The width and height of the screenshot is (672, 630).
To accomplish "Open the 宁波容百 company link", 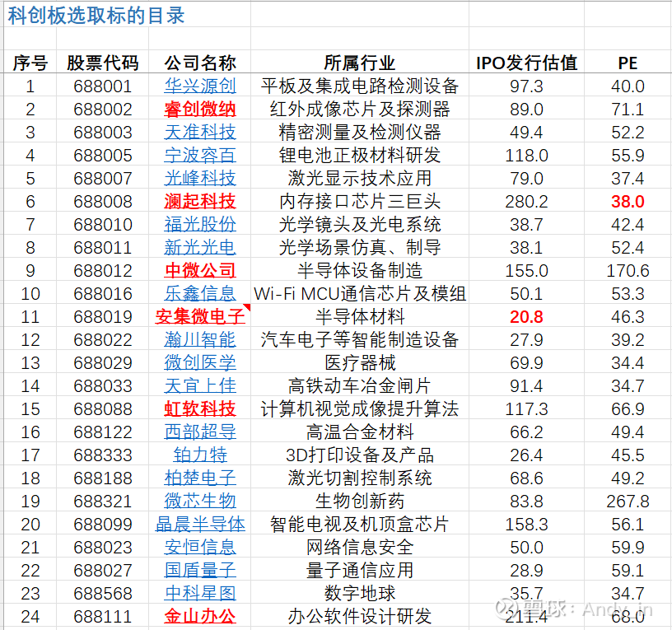I will [200, 155].
